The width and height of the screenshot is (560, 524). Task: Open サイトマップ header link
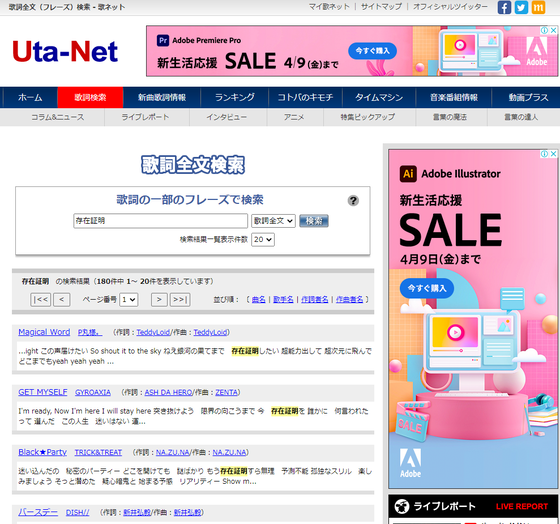(381, 6)
